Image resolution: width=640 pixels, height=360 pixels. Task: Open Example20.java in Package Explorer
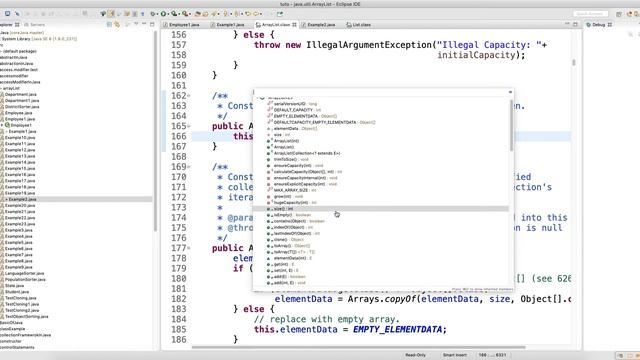(20, 205)
